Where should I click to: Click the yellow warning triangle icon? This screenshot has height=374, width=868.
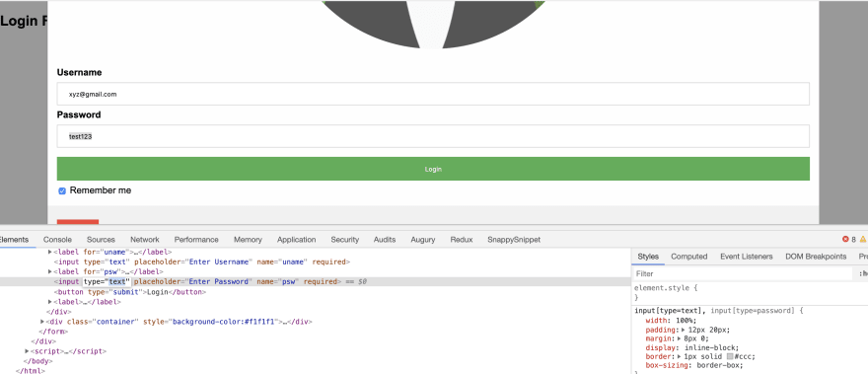[863, 240]
